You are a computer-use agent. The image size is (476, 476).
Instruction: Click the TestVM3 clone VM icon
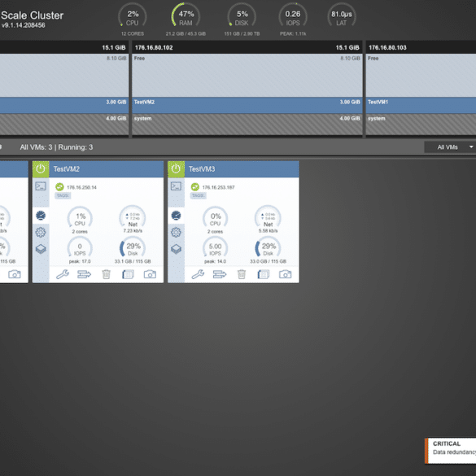[x=264, y=274]
